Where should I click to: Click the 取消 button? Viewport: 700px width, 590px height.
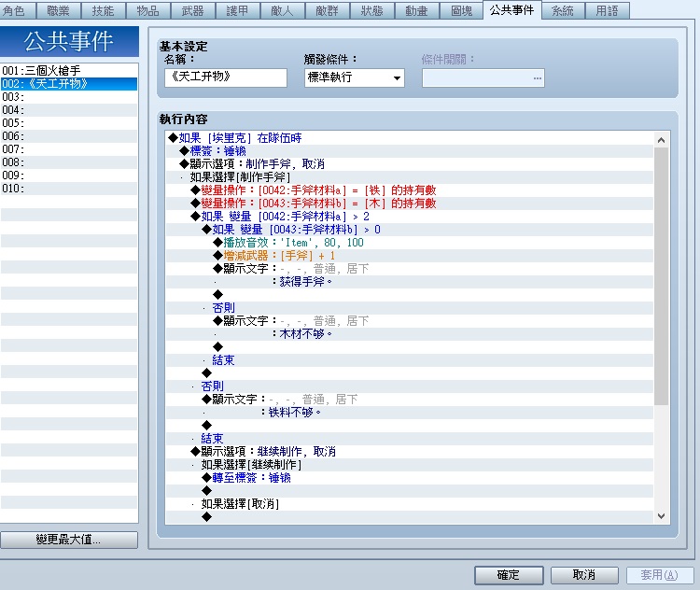(584, 575)
